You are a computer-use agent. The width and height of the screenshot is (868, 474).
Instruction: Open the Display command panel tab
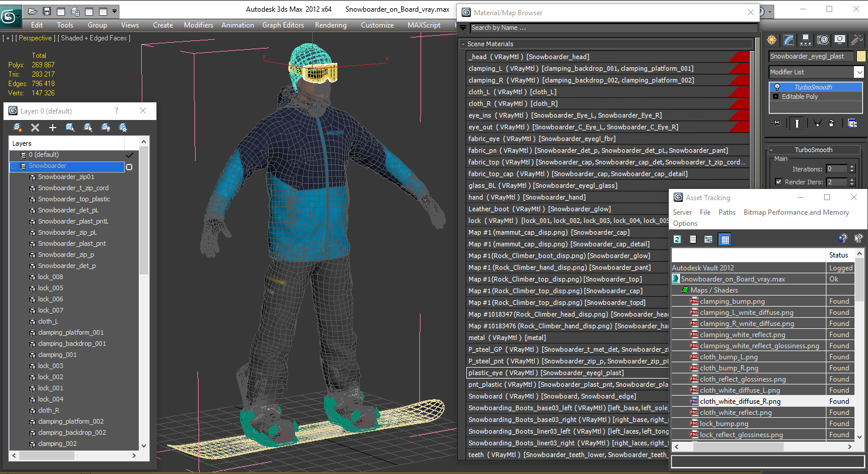click(x=840, y=40)
